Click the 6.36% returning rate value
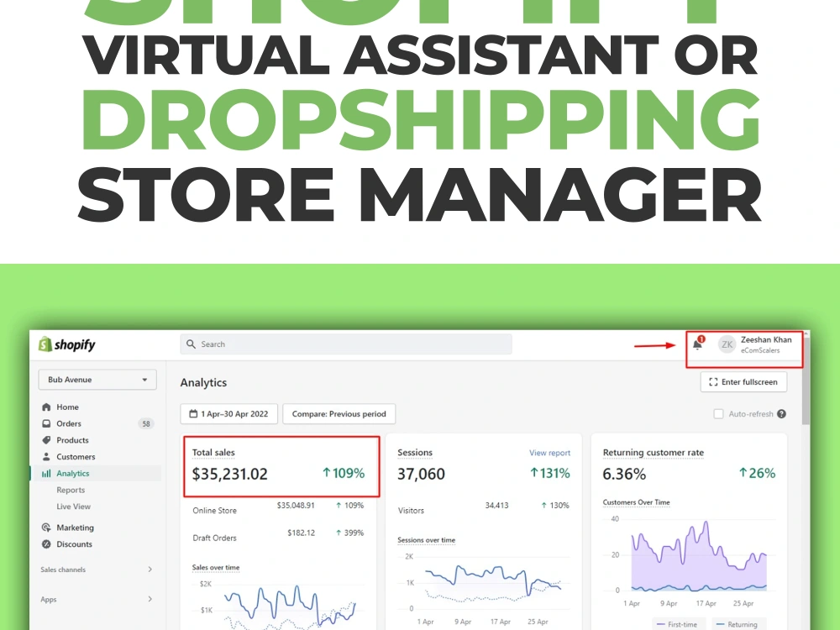This screenshot has height=630, width=840. [624, 474]
